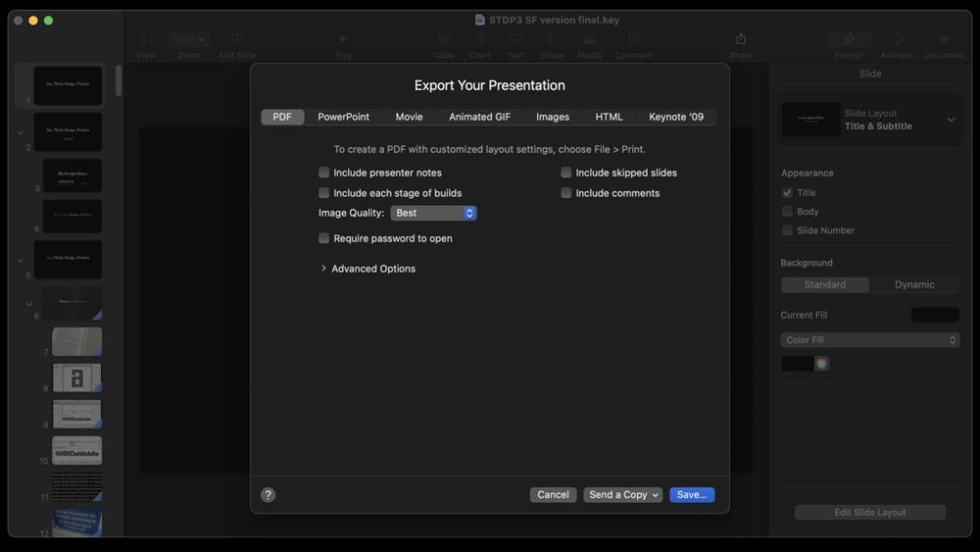980x552 pixels.
Task: Click the Save button
Action: click(692, 495)
